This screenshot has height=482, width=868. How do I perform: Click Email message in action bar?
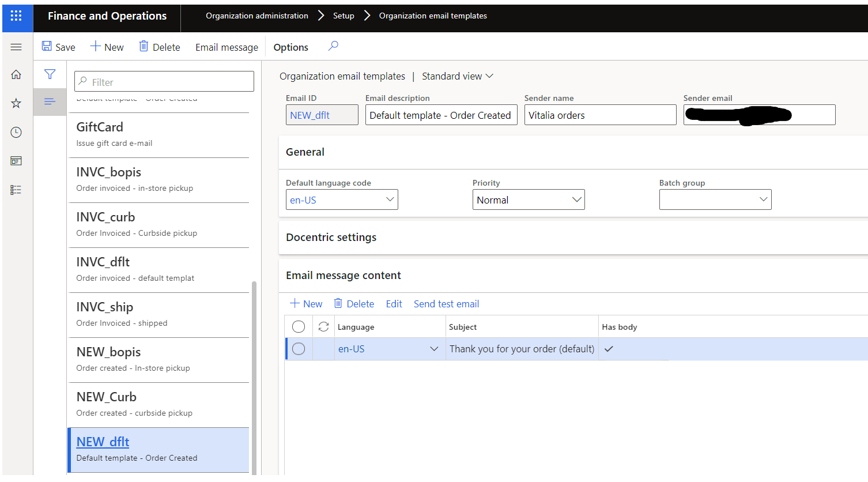(227, 47)
